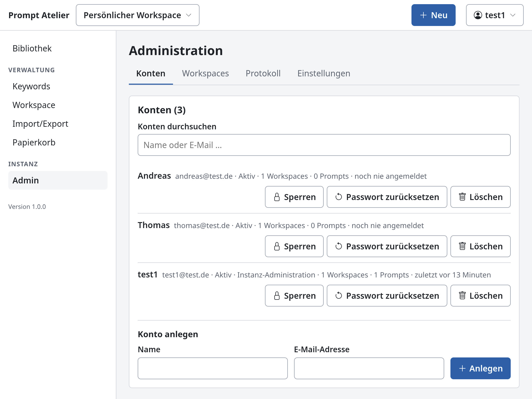Viewport: 532px width, 399px height.
Task: Click the Version 1.0.0 text
Action: [27, 207]
